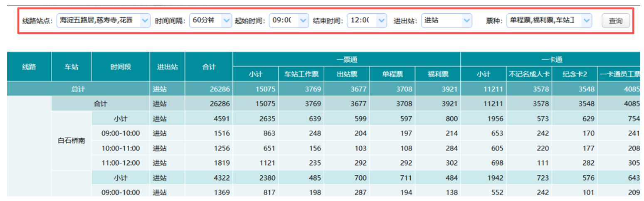Screen dimensions: 644x201
Task: Click the 车站工作票 column header
Action: tap(301, 74)
